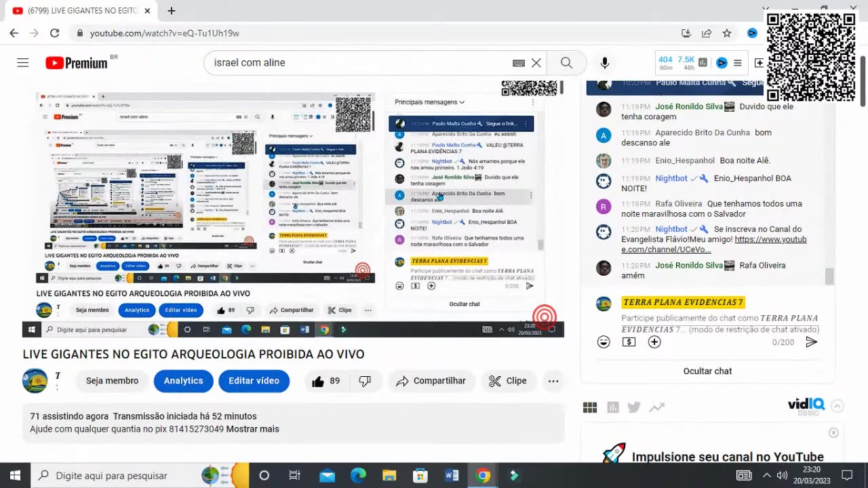Click the 7.5K views 48h vidIQ stat

(x=686, y=63)
